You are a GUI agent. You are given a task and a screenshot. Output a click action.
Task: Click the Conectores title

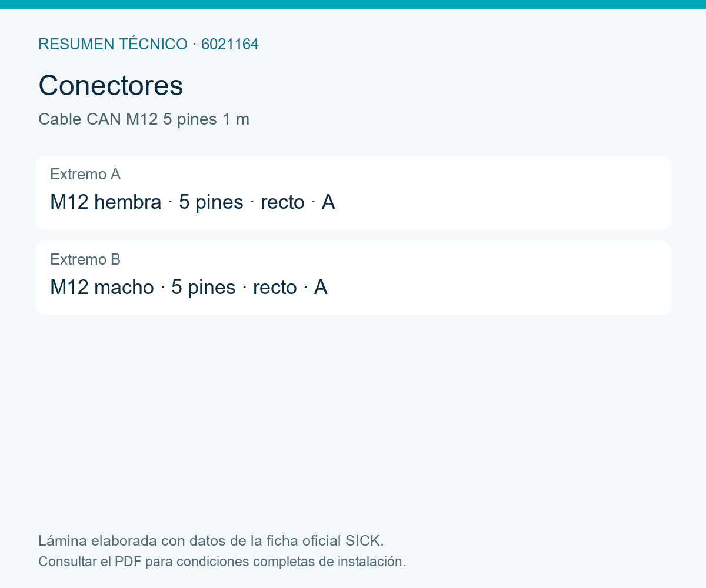point(111,86)
